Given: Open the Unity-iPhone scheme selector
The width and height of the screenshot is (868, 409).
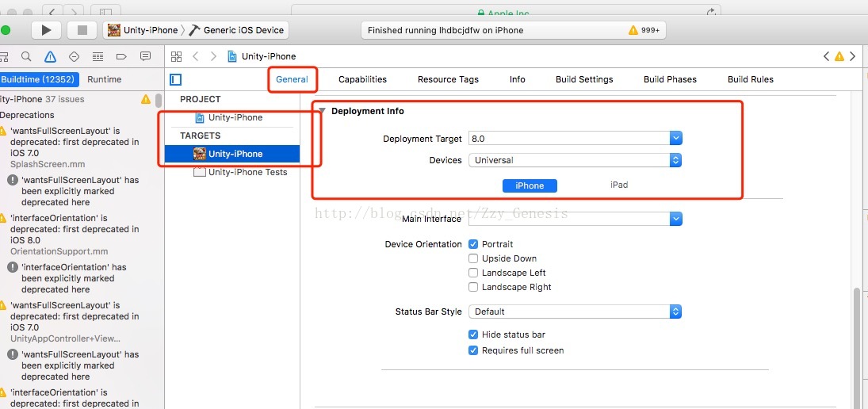Looking at the screenshot, I should (143, 30).
